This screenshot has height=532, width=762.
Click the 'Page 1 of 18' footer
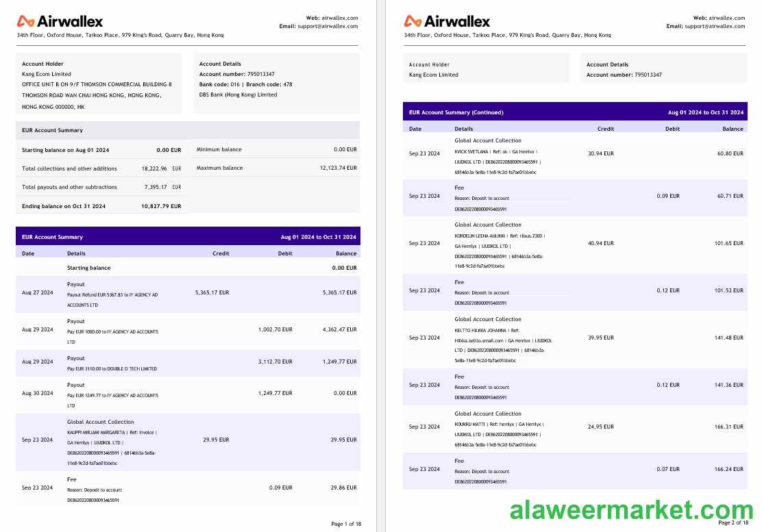[x=346, y=524]
